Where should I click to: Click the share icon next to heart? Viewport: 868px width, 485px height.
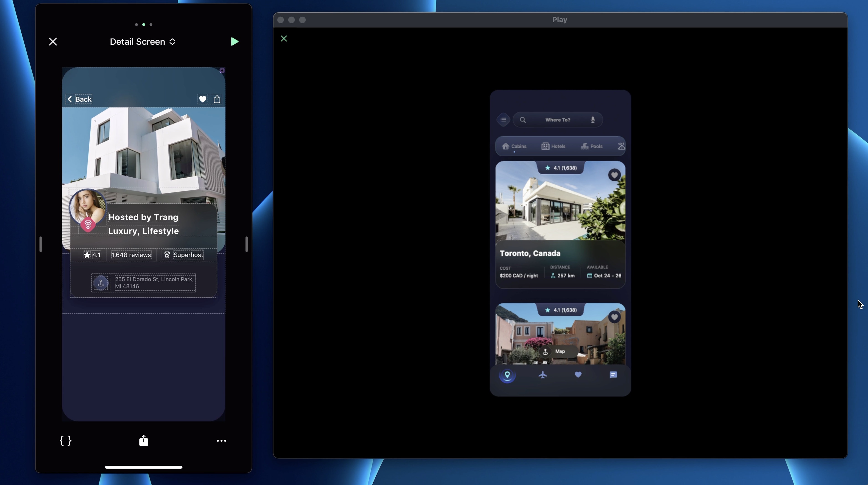click(217, 99)
